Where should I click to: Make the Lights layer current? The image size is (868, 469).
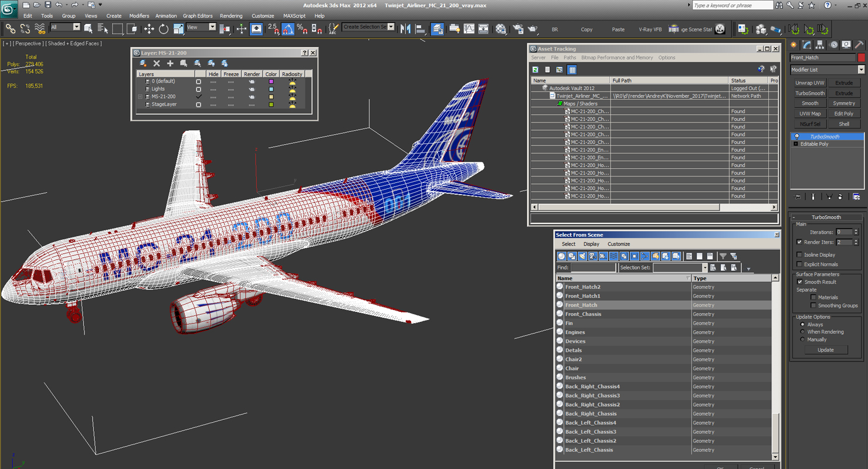pyautogui.click(x=198, y=89)
